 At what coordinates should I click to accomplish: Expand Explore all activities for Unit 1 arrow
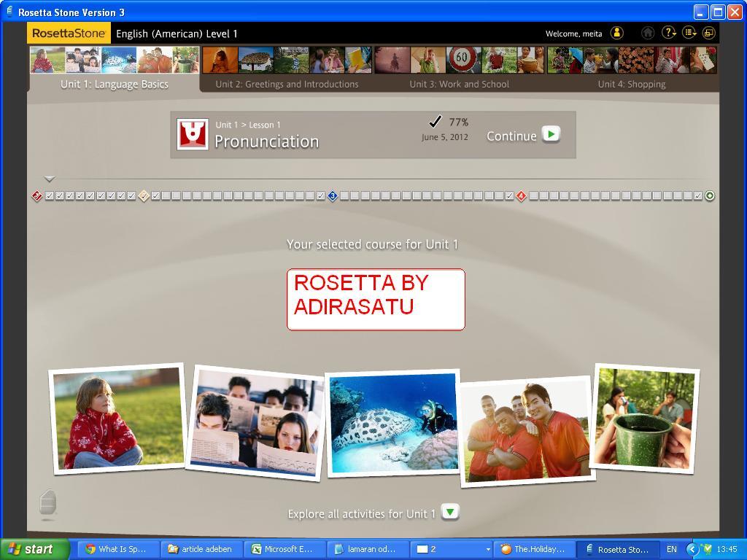pyautogui.click(x=450, y=513)
